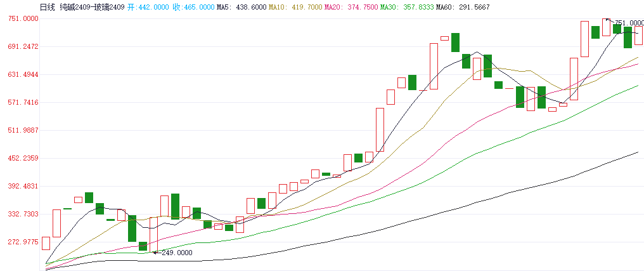Select the first red candle at chart start
The width and height of the screenshot is (644, 271).
(46, 243)
